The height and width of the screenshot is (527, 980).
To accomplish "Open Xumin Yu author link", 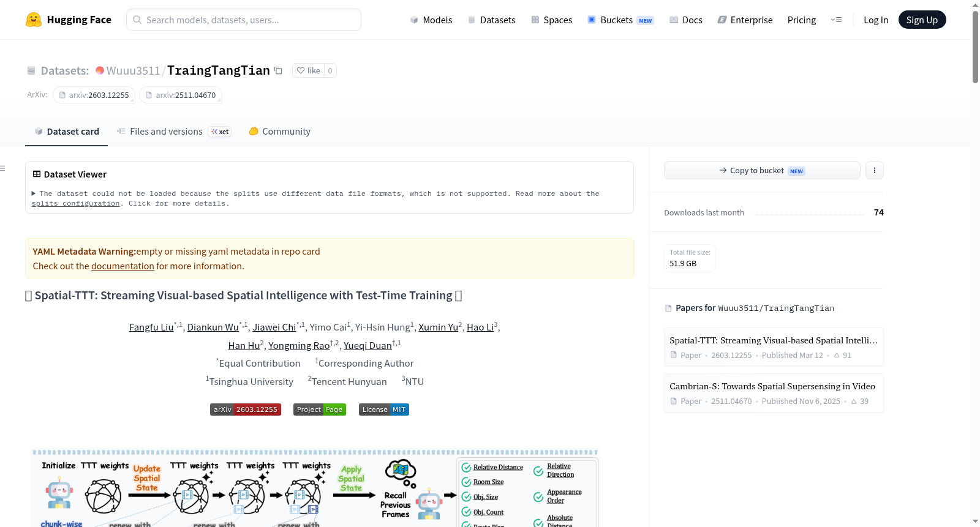I will [x=439, y=327].
